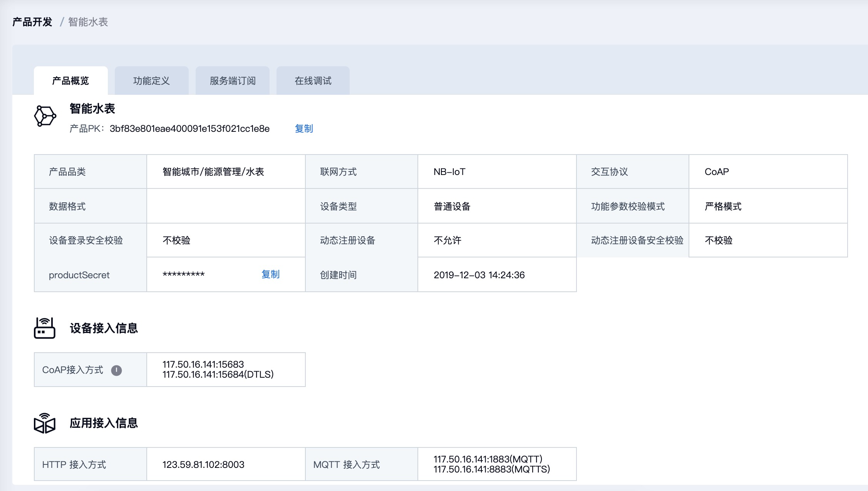Screen dimensions: 868x491
Task: Open the 服务端订阅 tab
Action: click(x=233, y=81)
